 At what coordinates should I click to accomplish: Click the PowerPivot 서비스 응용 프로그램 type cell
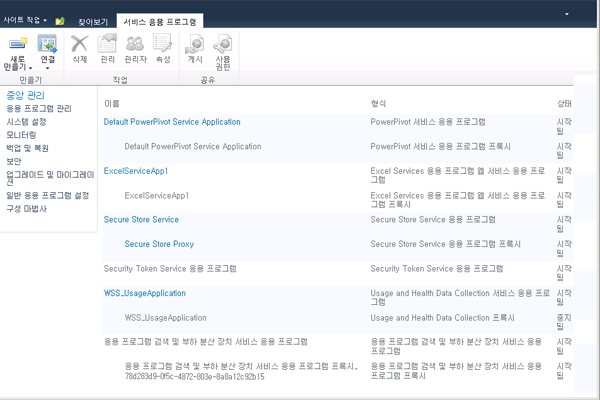click(428, 122)
